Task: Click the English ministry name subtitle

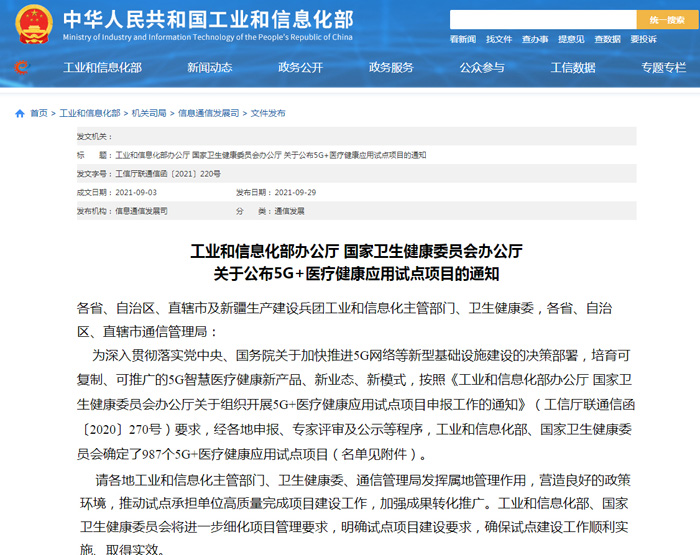Action: 208,37
